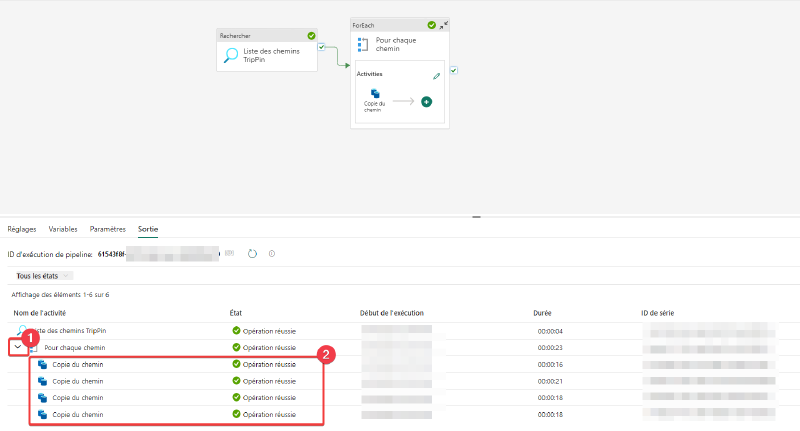
Task: Edit ForEach activities with the pencil icon
Action: (x=436, y=76)
